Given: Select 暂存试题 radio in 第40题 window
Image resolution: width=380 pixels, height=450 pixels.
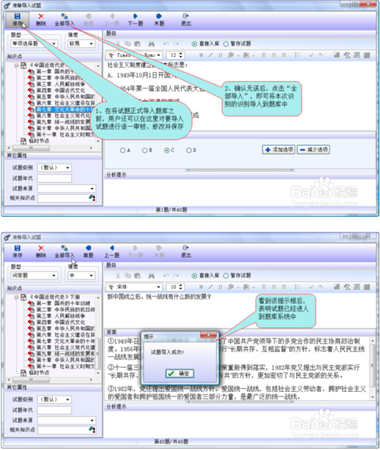Looking at the screenshot, I should coord(226,276).
